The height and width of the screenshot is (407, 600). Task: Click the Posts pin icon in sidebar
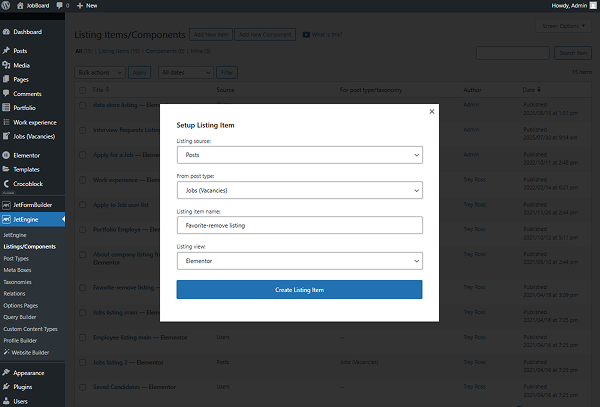click(6, 50)
